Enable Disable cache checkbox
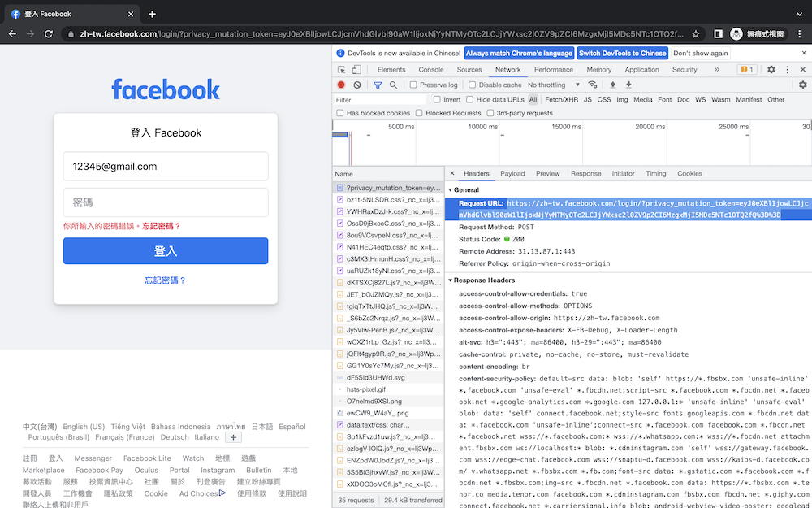This screenshot has height=508, width=812. [473, 85]
